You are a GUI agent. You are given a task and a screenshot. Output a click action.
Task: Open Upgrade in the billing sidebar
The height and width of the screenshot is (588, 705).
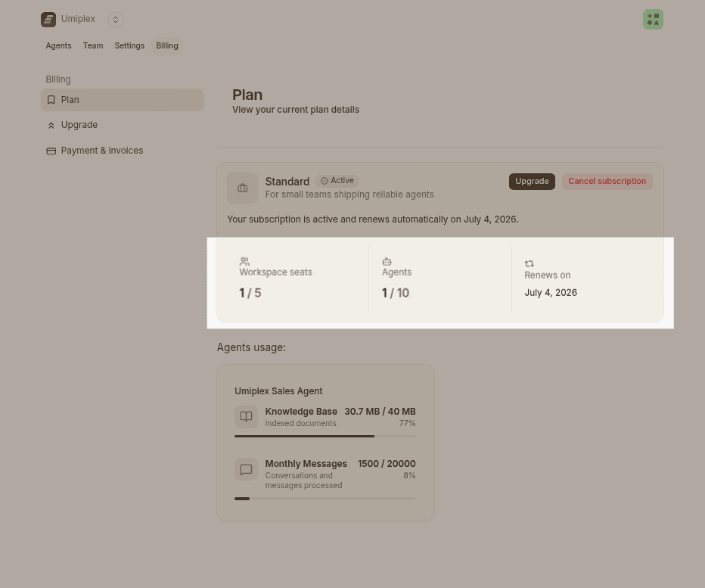(x=123, y=125)
